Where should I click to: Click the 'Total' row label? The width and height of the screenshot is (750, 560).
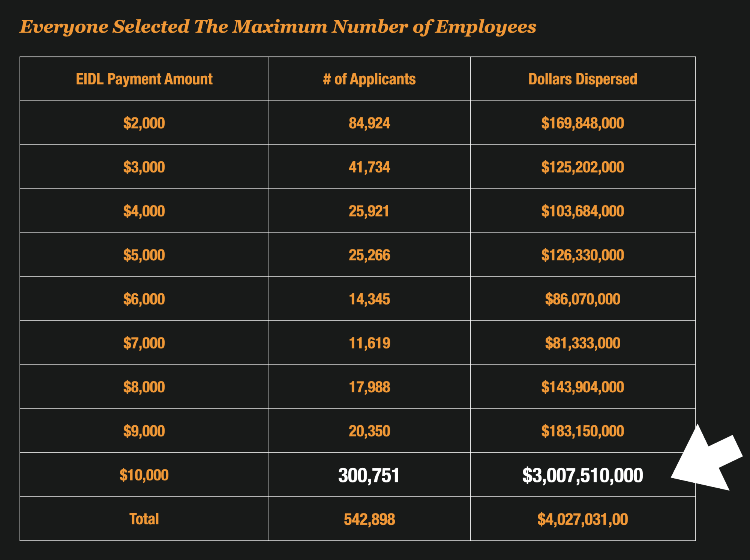[144, 519]
